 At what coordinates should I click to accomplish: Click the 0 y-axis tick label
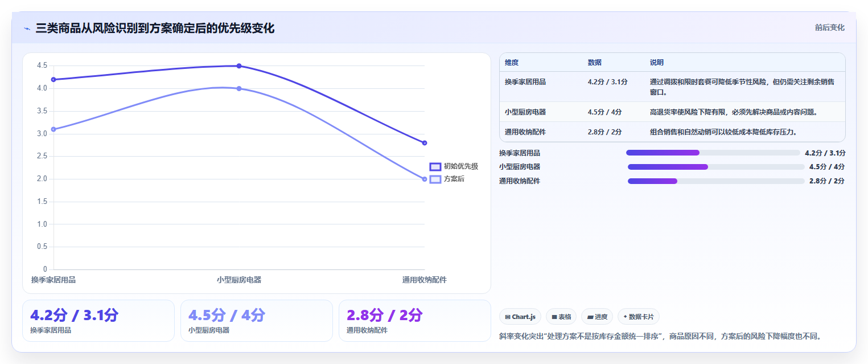46,269
